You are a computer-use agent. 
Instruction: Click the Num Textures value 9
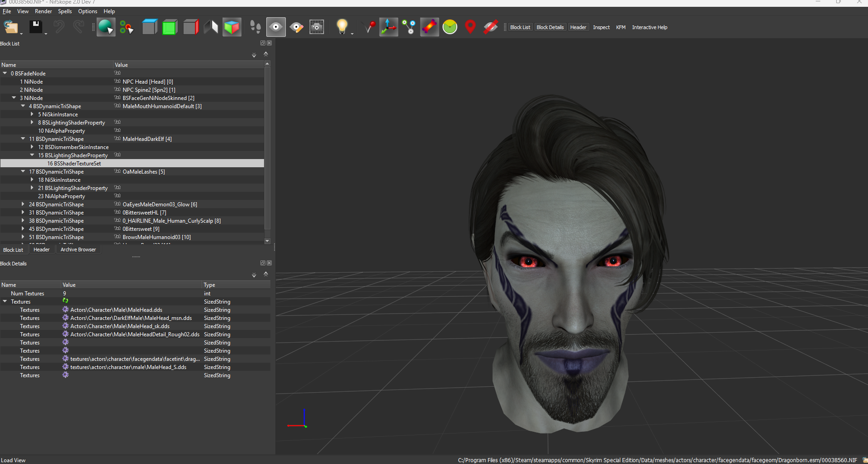point(65,294)
